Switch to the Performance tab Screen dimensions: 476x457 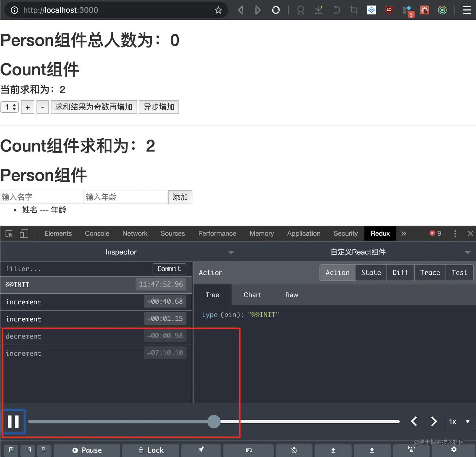click(217, 233)
